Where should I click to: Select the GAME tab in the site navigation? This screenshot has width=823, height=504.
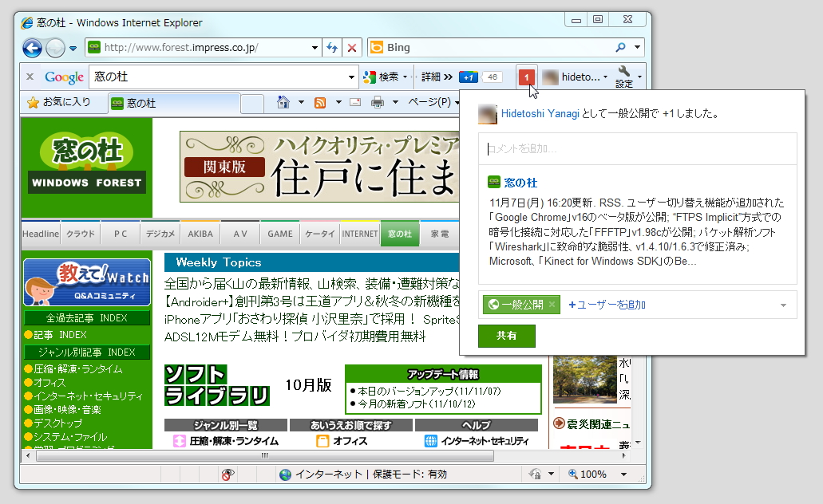279,233
